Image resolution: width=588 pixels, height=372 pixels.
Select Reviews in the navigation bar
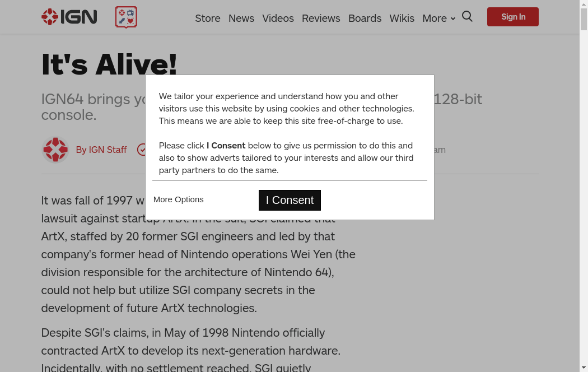(320, 18)
